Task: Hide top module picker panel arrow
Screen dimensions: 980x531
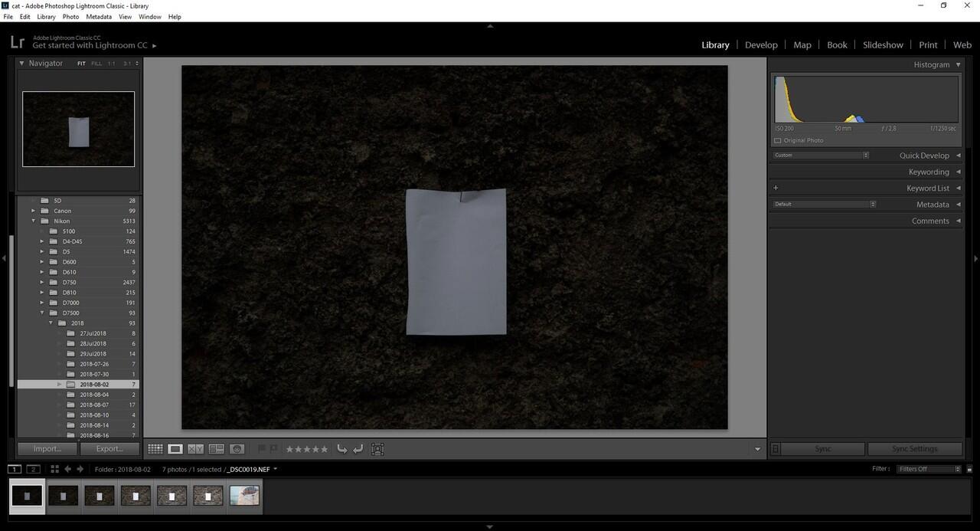Action: [x=490, y=26]
